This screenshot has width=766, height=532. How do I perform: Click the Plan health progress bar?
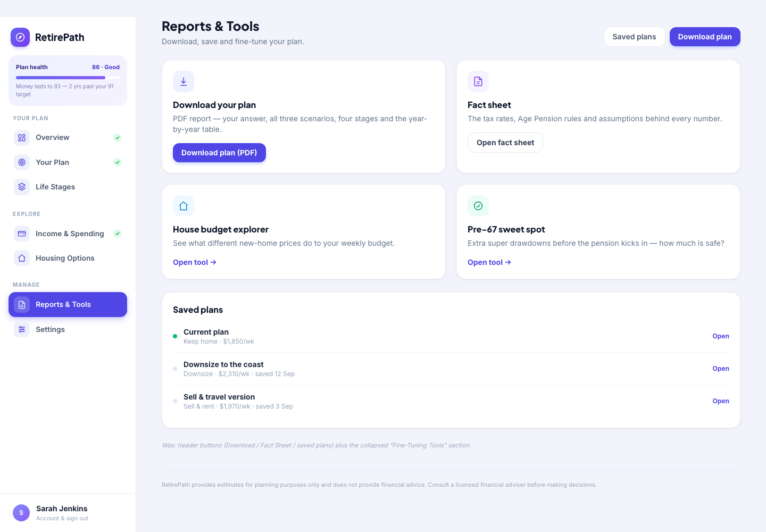[x=68, y=78]
